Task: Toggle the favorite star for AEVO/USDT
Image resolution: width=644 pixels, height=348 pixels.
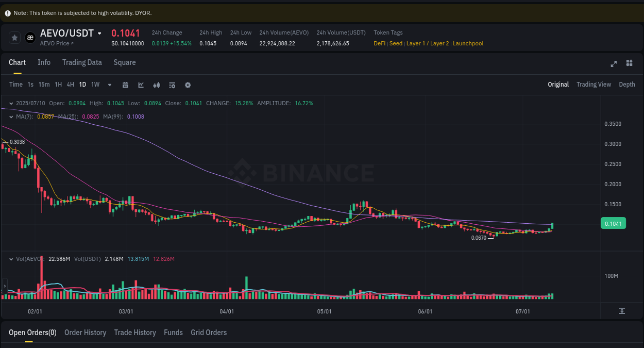Action: click(x=14, y=37)
